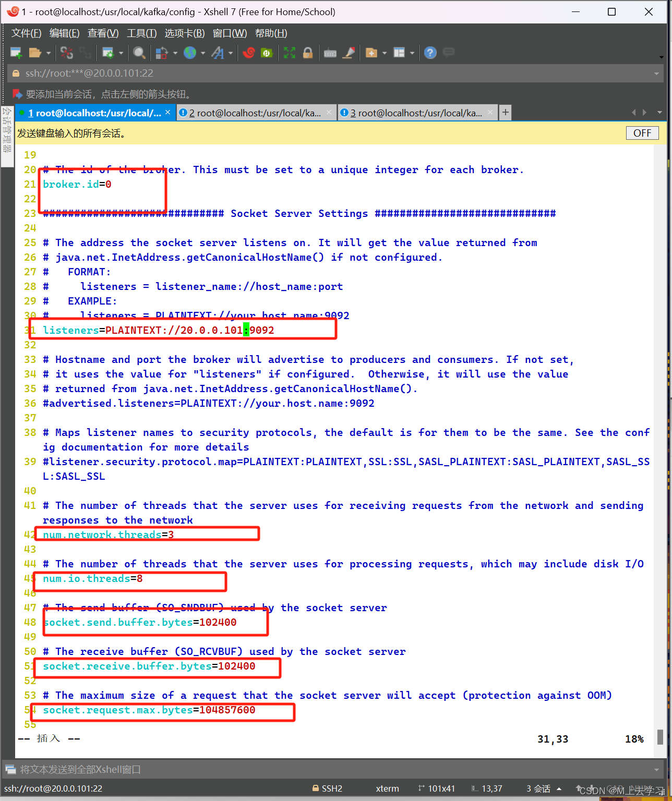Click the color scheme icon

tap(162, 53)
